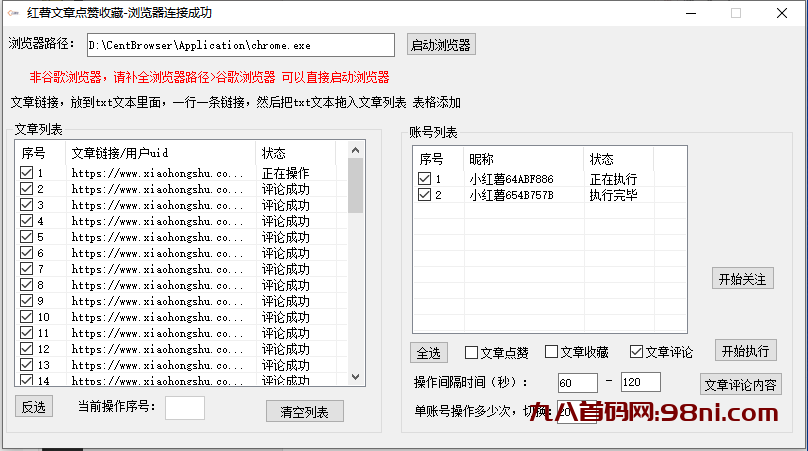The height and width of the screenshot is (451, 808).
Task: Select the 正在操作 status cell
Action: click(x=285, y=173)
